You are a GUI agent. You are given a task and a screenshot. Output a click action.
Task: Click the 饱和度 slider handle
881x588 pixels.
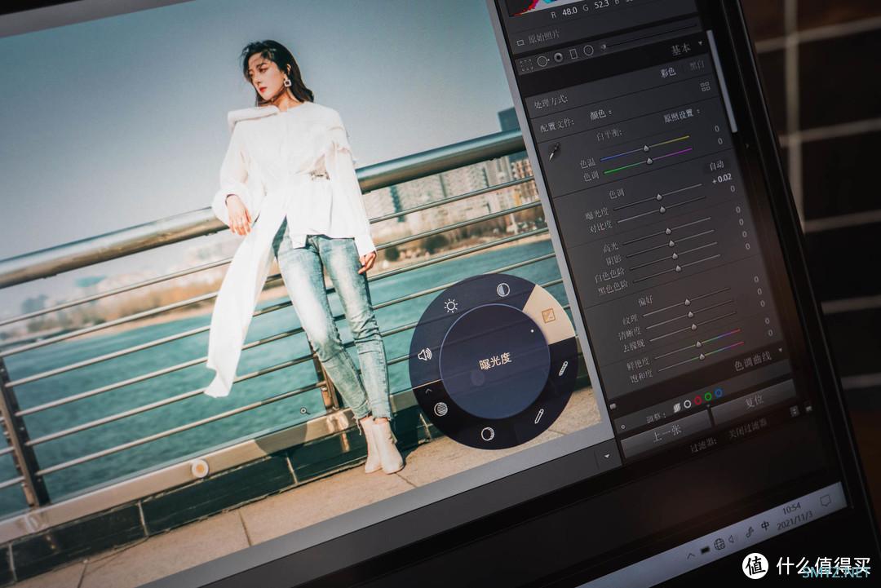click(x=702, y=356)
